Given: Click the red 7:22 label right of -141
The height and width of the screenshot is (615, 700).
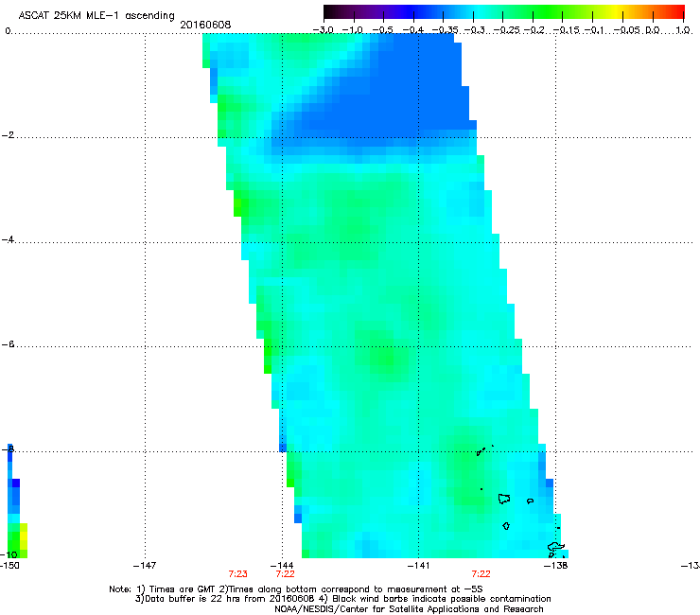Looking at the screenshot, I should (x=481, y=574).
